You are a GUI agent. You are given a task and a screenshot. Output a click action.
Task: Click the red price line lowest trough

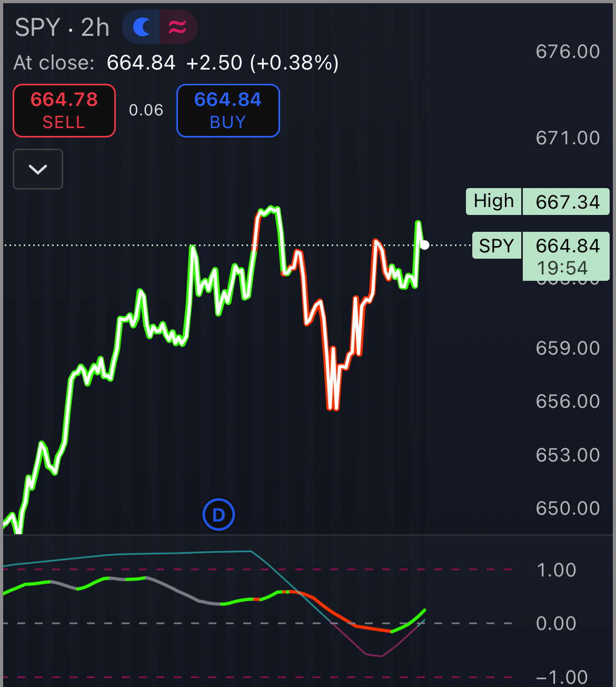click(333, 407)
